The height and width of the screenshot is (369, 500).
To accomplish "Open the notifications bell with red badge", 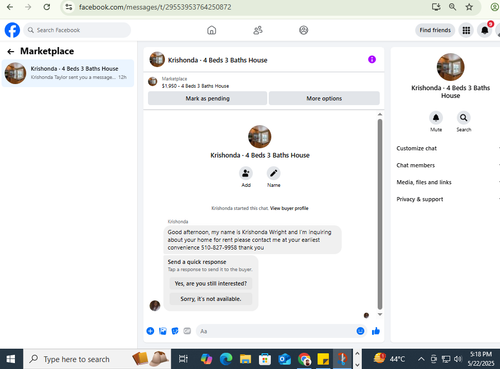I will coord(485,30).
